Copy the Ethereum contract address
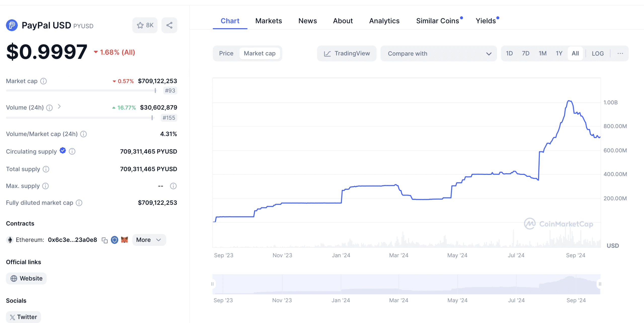This screenshot has height=323, width=644. coord(105,240)
